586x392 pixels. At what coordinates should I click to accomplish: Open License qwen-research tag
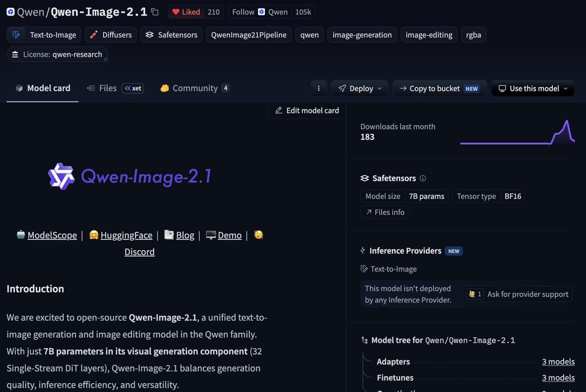click(58, 55)
